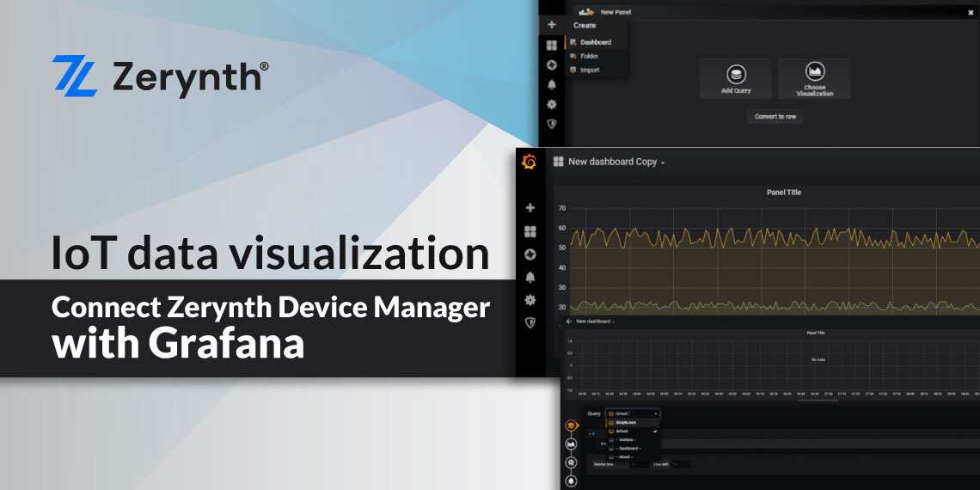Open Explore compass icon in top sidebar
This screenshot has height=490, width=980.
[x=551, y=65]
